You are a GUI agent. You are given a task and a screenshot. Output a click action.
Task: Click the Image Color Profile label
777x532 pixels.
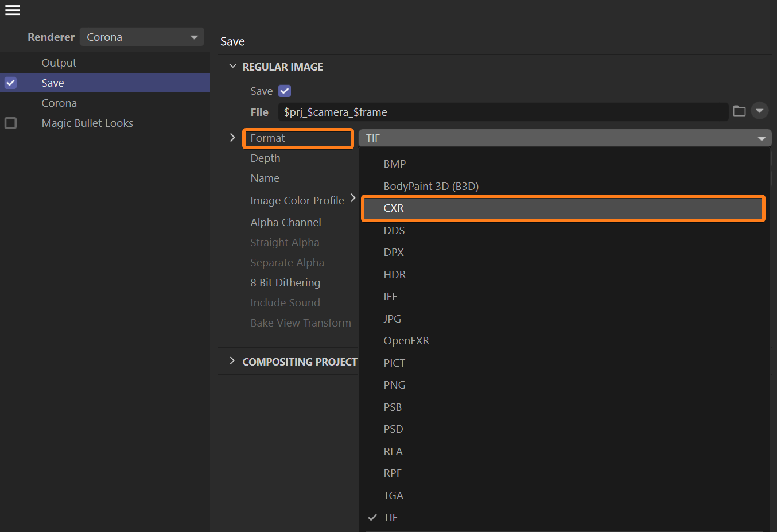click(297, 200)
